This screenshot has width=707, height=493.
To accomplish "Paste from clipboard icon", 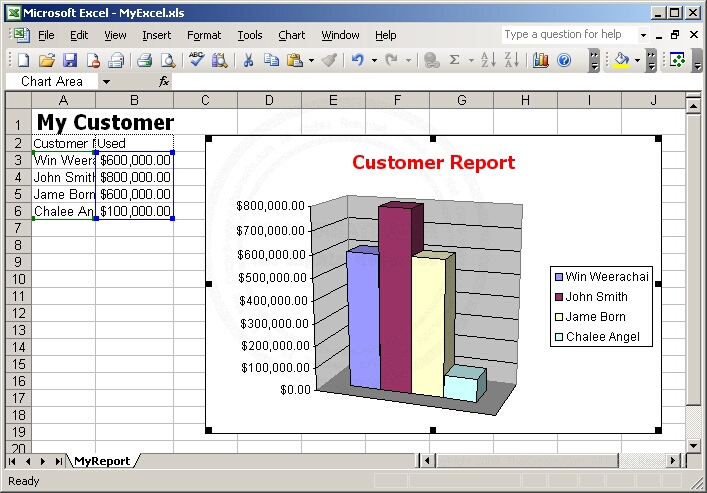I will (295, 60).
